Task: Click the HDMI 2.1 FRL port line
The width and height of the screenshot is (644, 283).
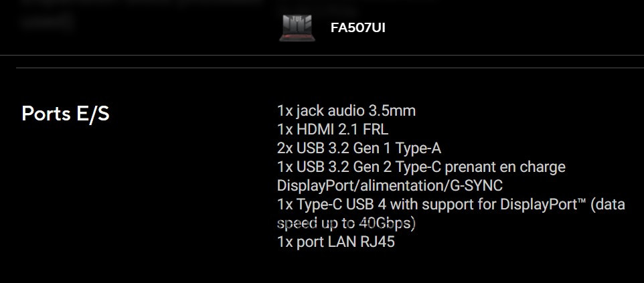Action: (332, 129)
